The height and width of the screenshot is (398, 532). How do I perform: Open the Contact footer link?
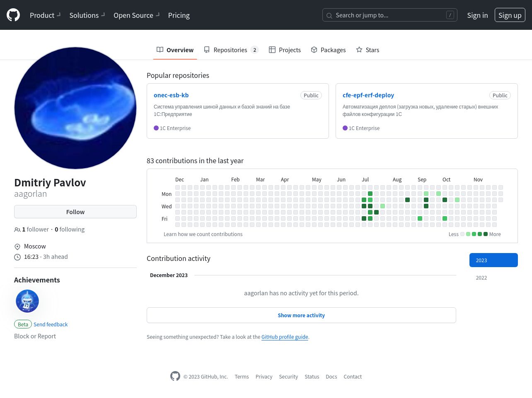click(353, 377)
